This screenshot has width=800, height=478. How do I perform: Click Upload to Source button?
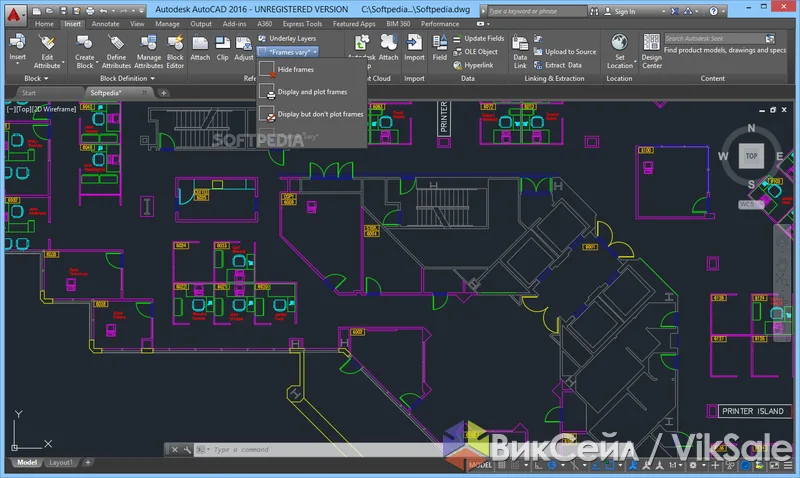565,52
